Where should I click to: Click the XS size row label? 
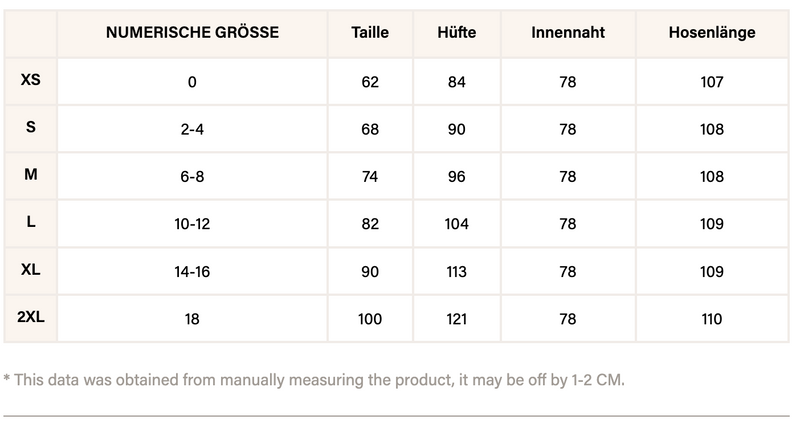click(30, 79)
